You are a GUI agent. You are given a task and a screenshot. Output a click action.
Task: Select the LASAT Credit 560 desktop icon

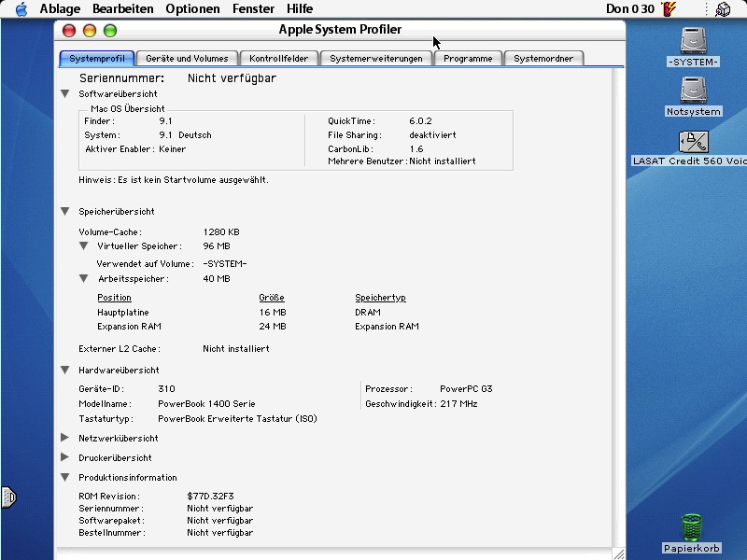point(693,142)
